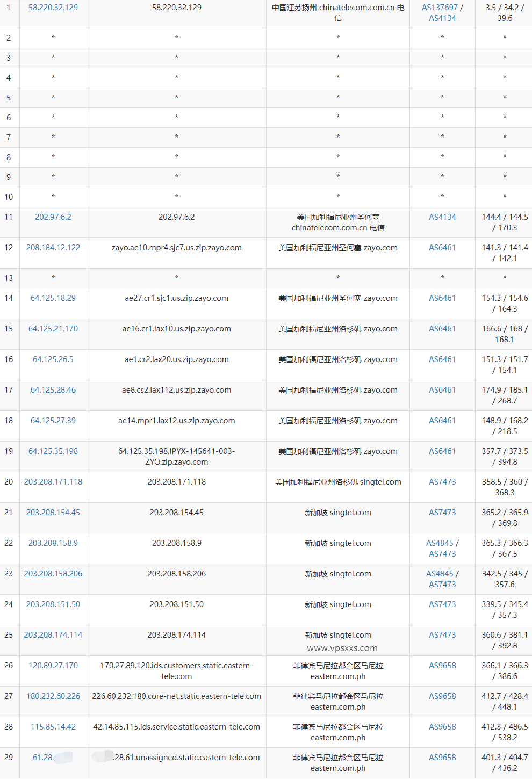The height and width of the screenshot is (779, 532).
Task: Select hostname ae14.mpr1.lax12.us.zip.zayo.com
Action: pos(177,421)
